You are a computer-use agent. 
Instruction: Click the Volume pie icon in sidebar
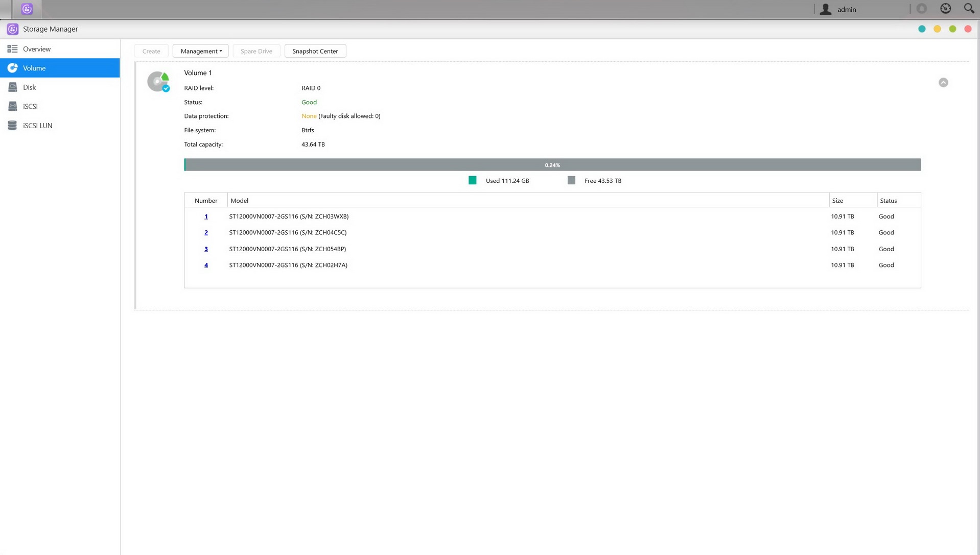tap(12, 68)
